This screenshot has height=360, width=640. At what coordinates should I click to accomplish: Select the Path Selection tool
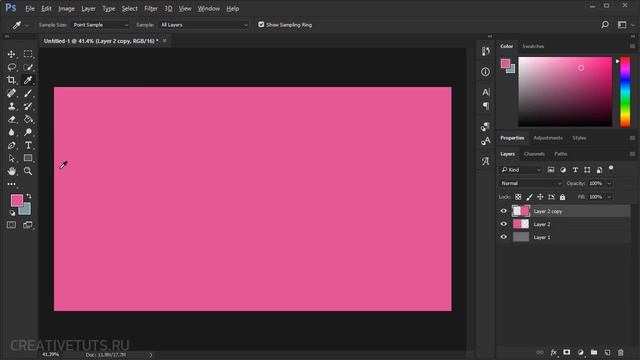[x=11, y=158]
